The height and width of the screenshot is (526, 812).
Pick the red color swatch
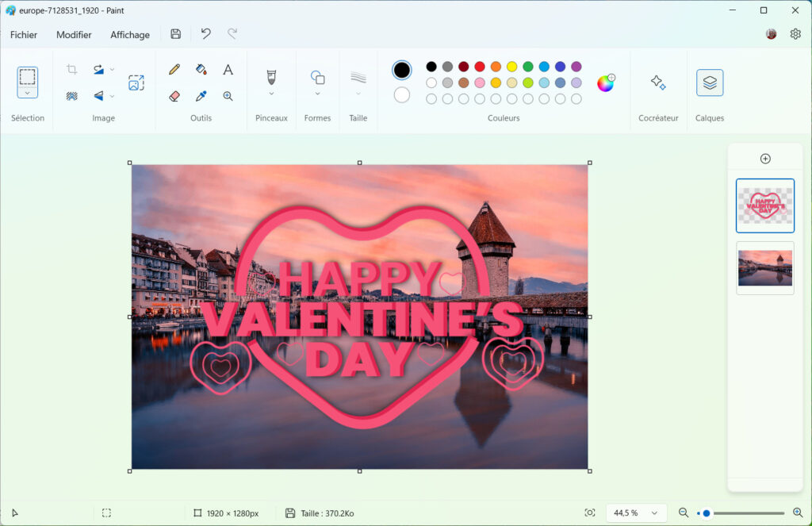point(480,67)
